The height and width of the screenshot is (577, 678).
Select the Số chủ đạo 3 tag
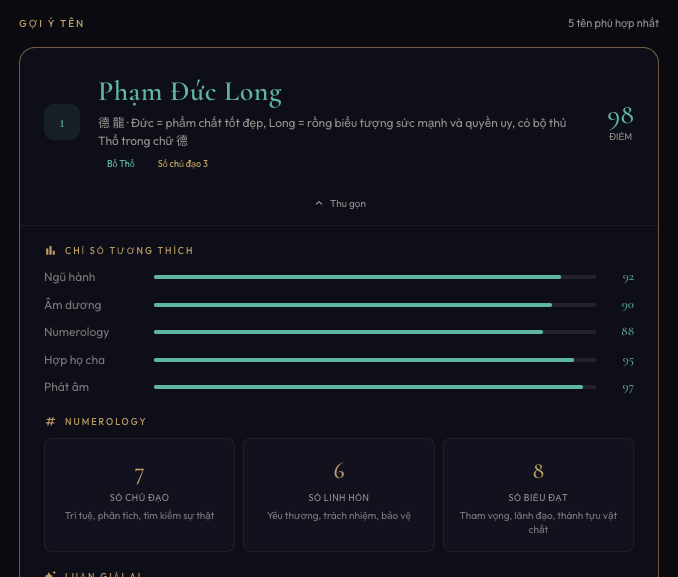click(183, 163)
